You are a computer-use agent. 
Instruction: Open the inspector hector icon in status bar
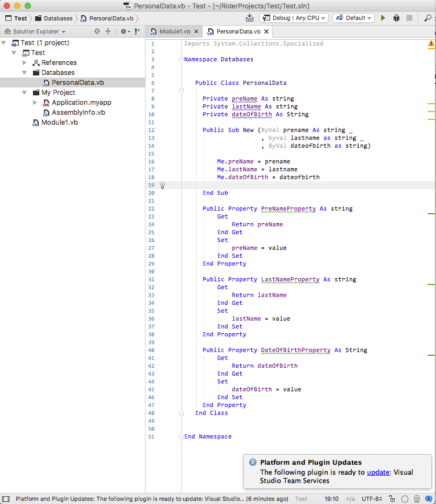[417, 499]
